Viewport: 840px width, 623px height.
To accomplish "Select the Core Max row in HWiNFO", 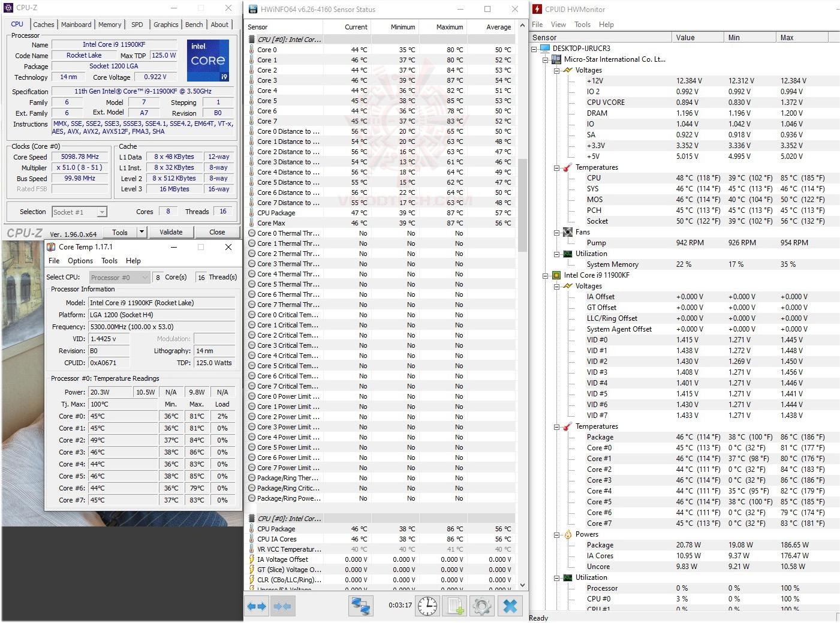I will tap(381, 223).
